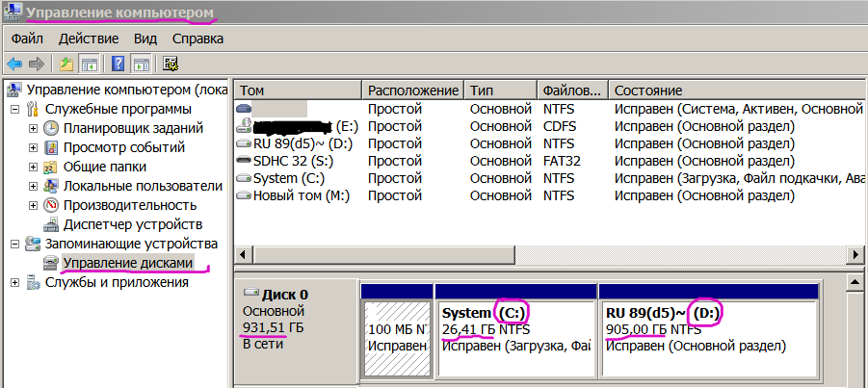
Task: Collapse the Служебные программы tree node
Action: [x=14, y=109]
